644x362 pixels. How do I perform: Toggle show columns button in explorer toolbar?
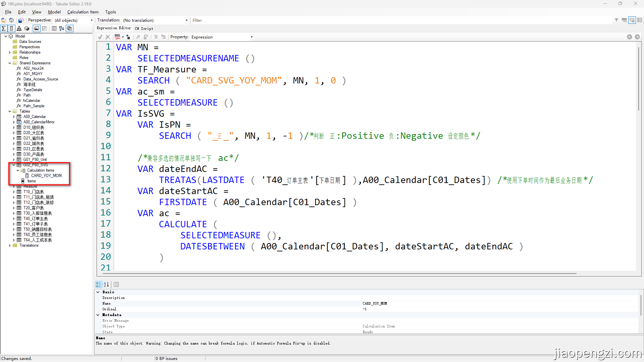pyautogui.click(x=11, y=28)
